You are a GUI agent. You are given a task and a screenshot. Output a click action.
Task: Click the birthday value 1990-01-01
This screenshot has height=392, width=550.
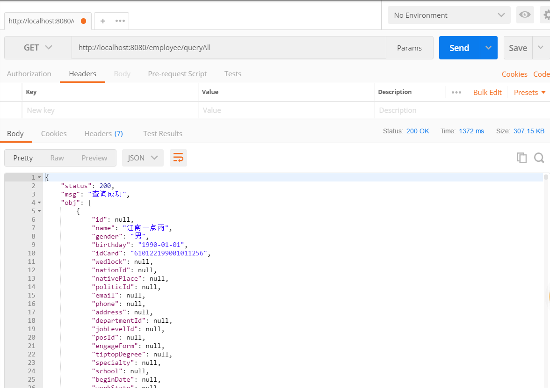click(161, 245)
